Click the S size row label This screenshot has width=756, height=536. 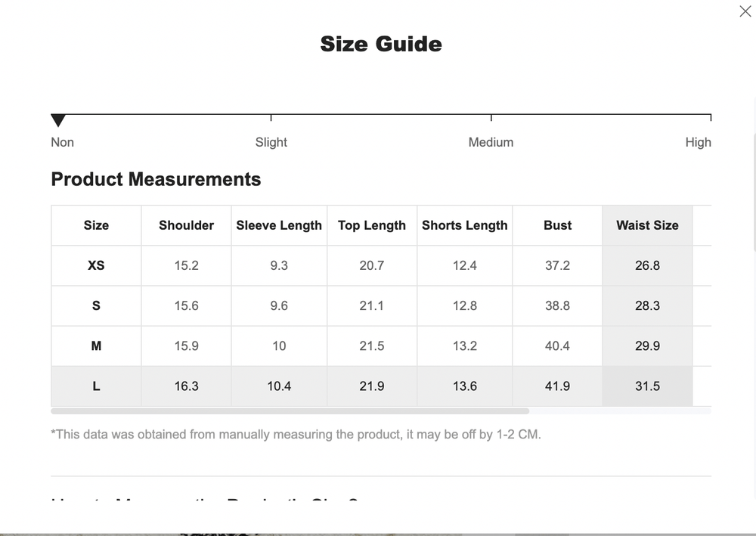[x=96, y=305]
